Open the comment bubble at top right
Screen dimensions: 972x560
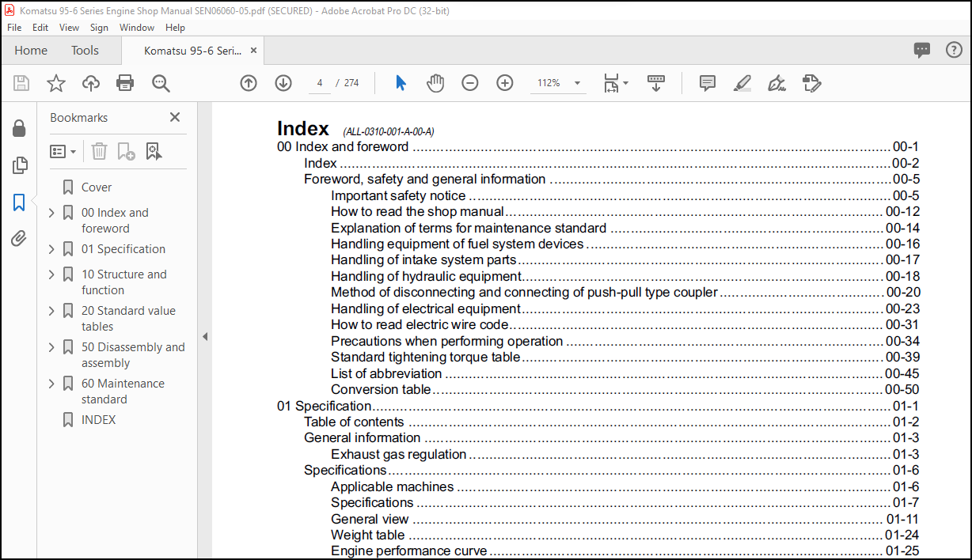[x=922, y=50]
